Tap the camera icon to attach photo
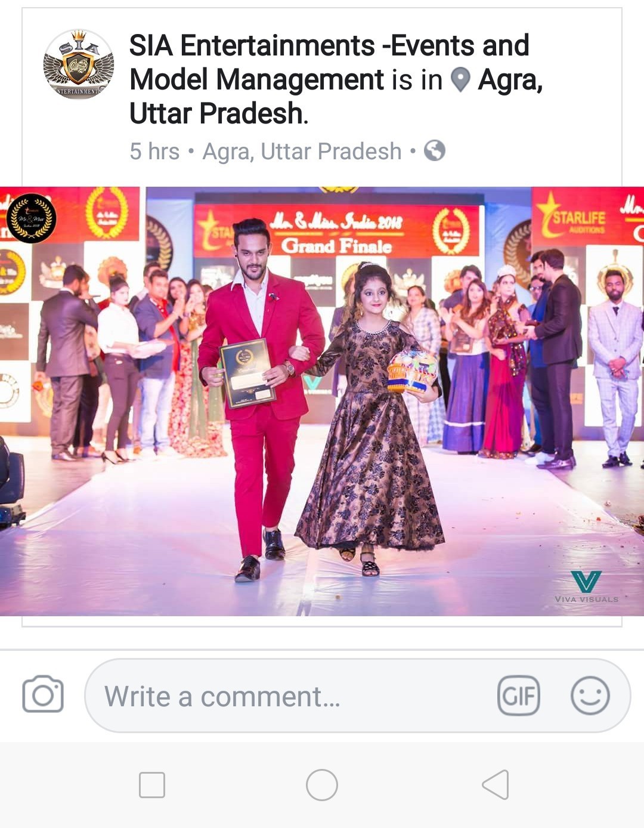644x828 pixels. coord(43,695)
